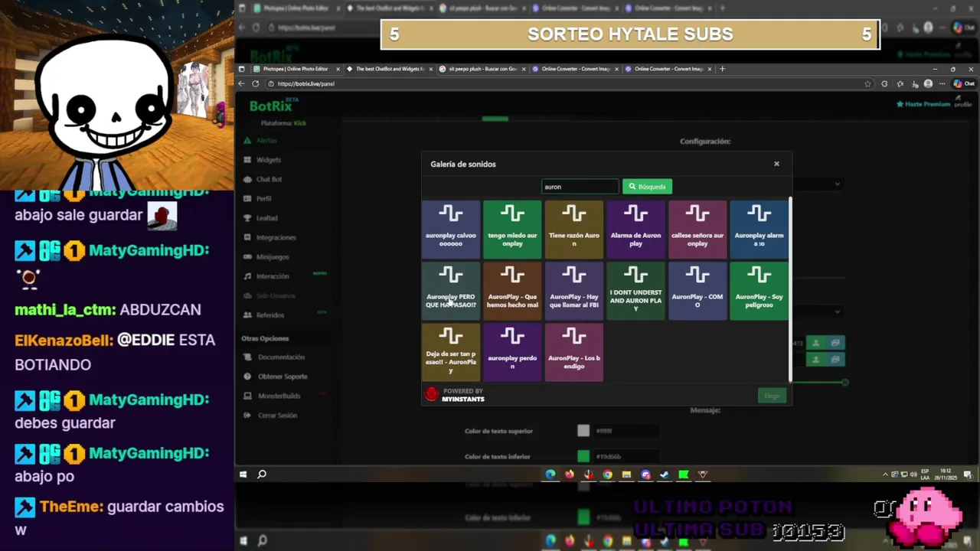
Task: Open Windows taskbar search
Action: [262, 474]
